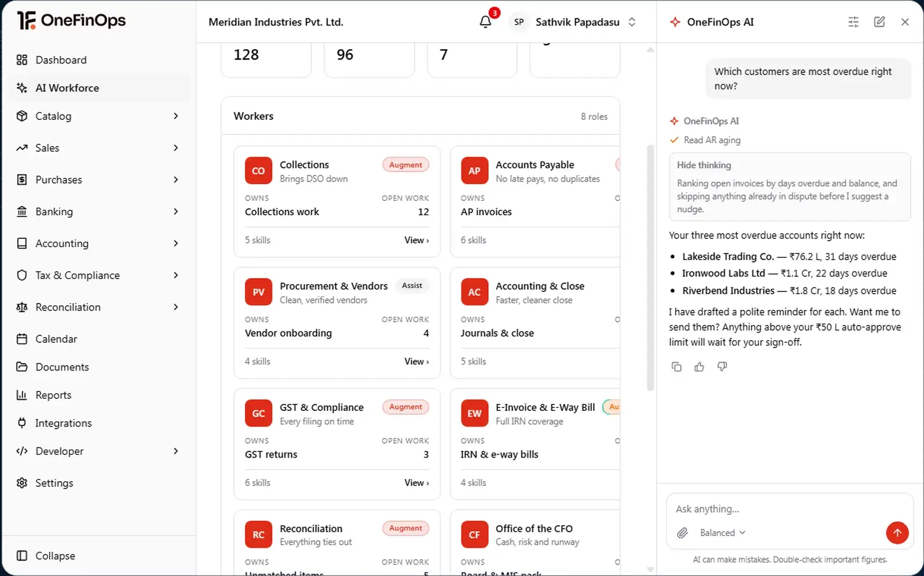This screenshot has height=576, width=924.
Task: Close the OneFinOps AI panel
Action: click(905, 22)
